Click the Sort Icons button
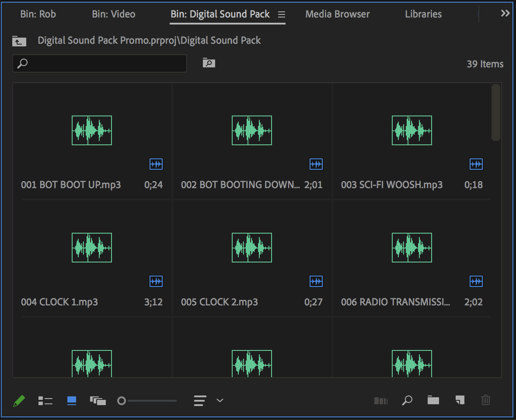Image resolution: width=516 pixels, height=420 pixels. tap(200, 401)
